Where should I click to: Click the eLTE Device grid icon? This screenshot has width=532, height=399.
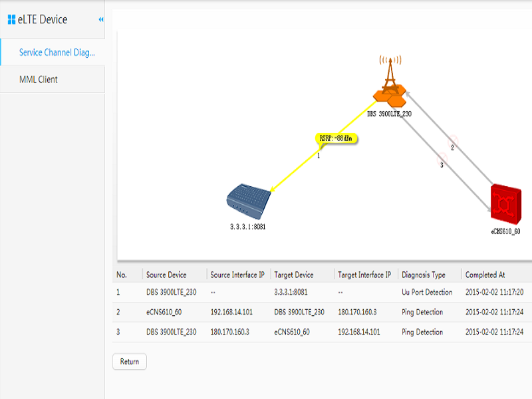(11, 20)
